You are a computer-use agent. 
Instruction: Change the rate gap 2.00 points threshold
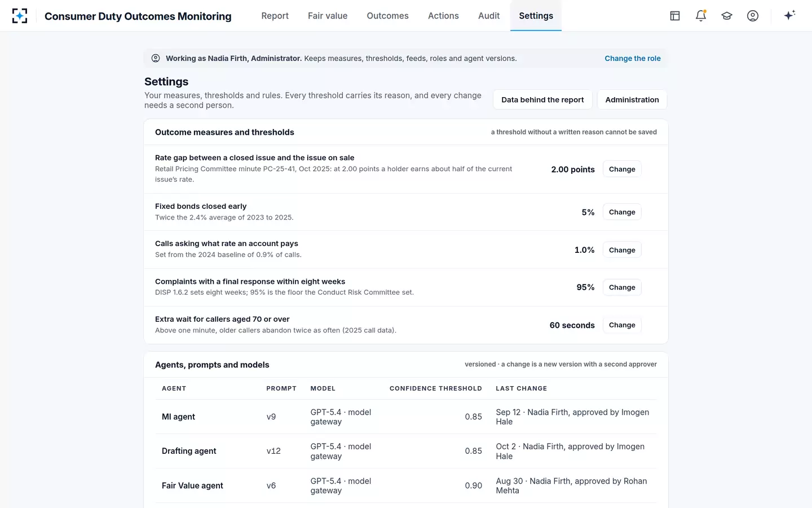click(622, 169)
